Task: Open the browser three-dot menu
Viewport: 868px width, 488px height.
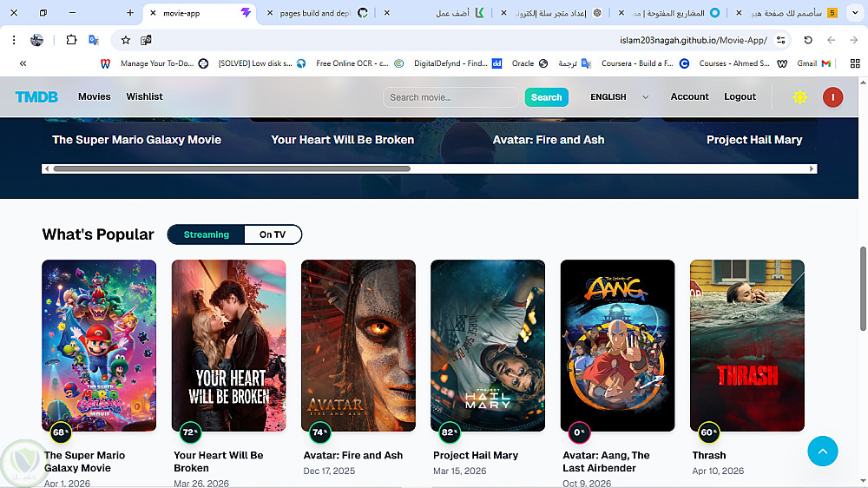Action: coord(14,40)
